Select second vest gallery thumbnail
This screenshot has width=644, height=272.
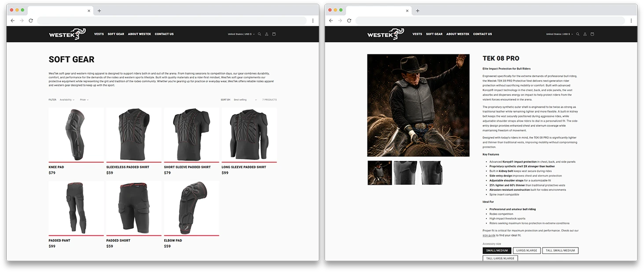pyautogui.click(x=405, y=173)
